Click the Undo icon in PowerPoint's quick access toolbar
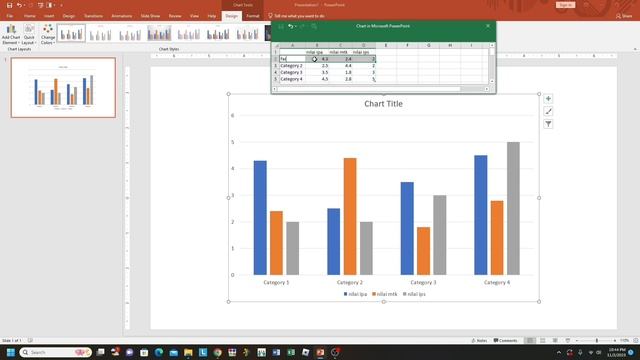 click(19, 5)
